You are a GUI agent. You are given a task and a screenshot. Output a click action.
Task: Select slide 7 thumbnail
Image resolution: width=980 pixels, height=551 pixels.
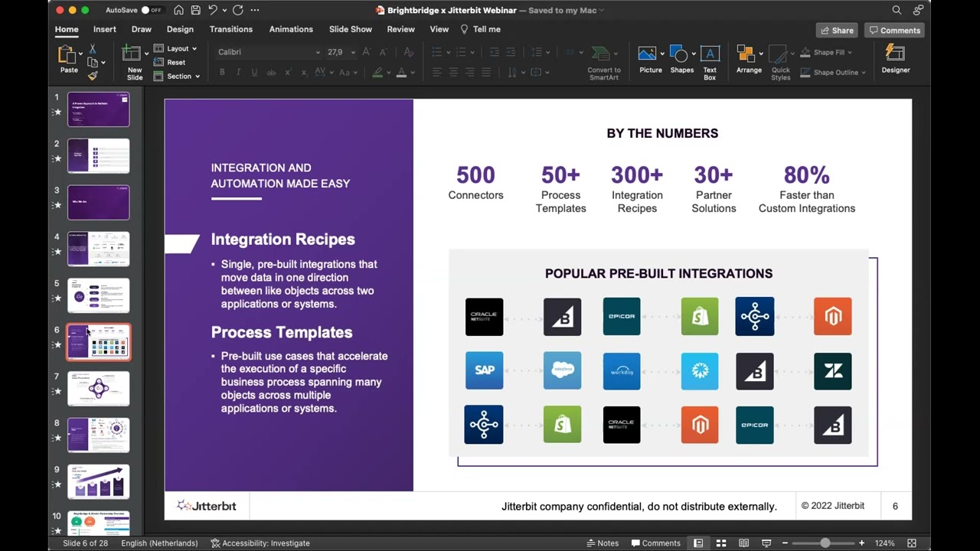click(99, 389)
